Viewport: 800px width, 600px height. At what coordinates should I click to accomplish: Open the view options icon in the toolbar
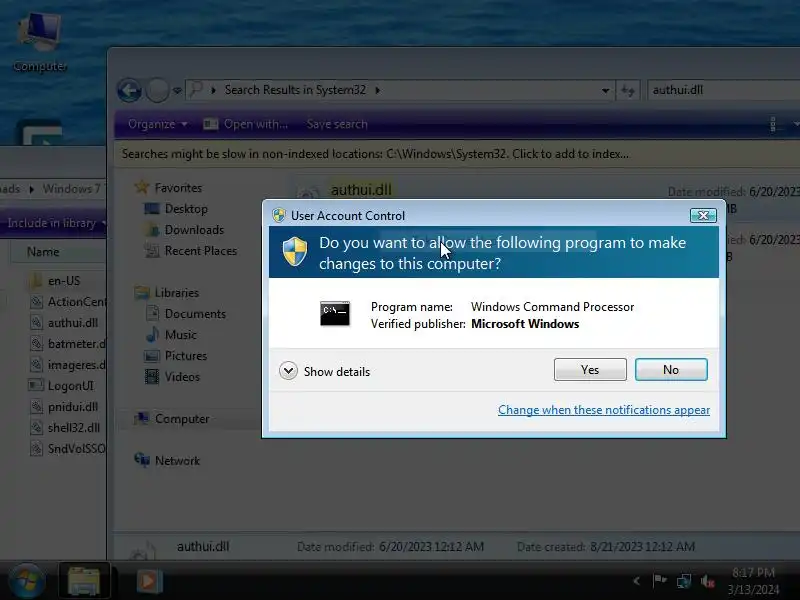click(773, 124)
